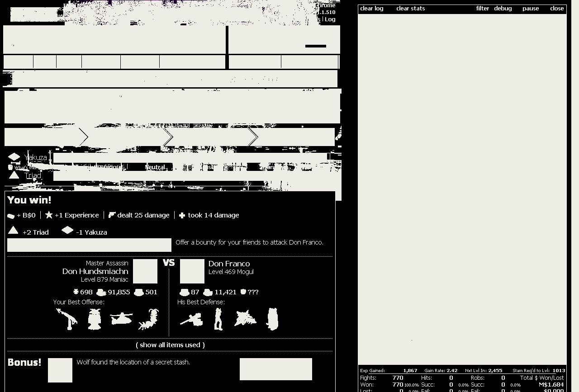The width and height of the screenshot is (579, 392).
Task: Open the filter option in the log panel
Action: pyautogui.click(x=482, y=9)
